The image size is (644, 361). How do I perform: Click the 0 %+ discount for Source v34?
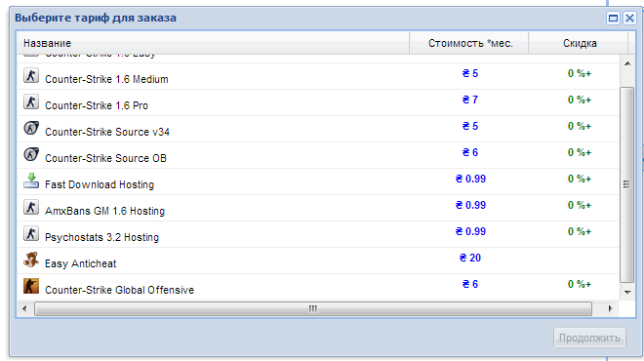(580, 126)
